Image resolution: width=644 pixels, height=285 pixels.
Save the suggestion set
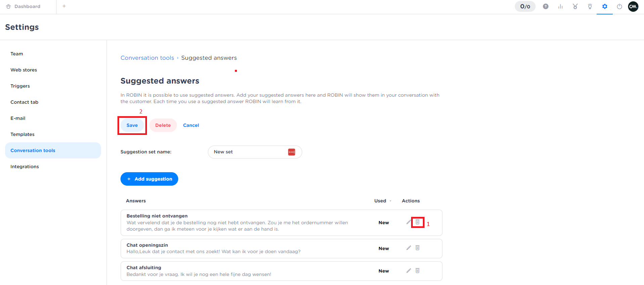coord(132,125)
